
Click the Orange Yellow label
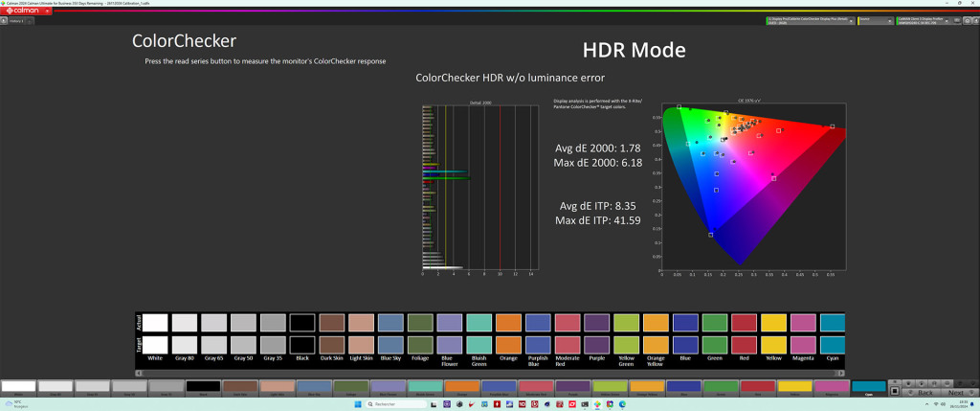coord(656,360)
